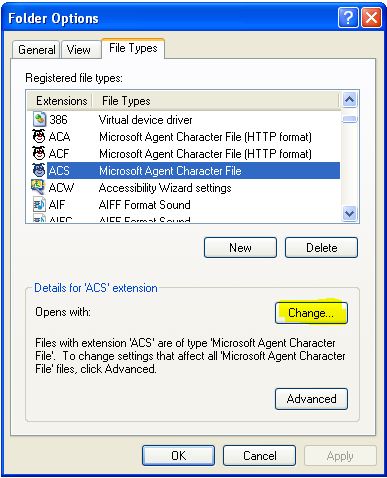Viewport: 387px width, 478px height.
Task: Click the highlighted ACS file icon
Action: click(x=39, y=170)
